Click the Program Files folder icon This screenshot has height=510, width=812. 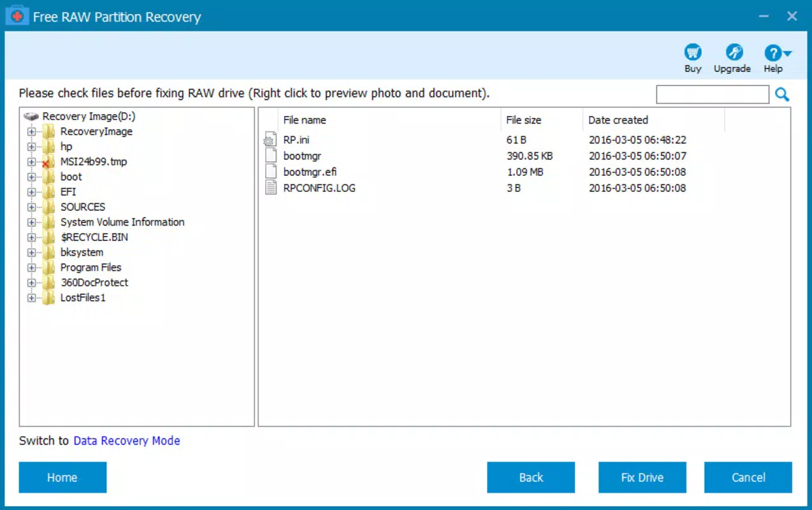click(49, 268)
